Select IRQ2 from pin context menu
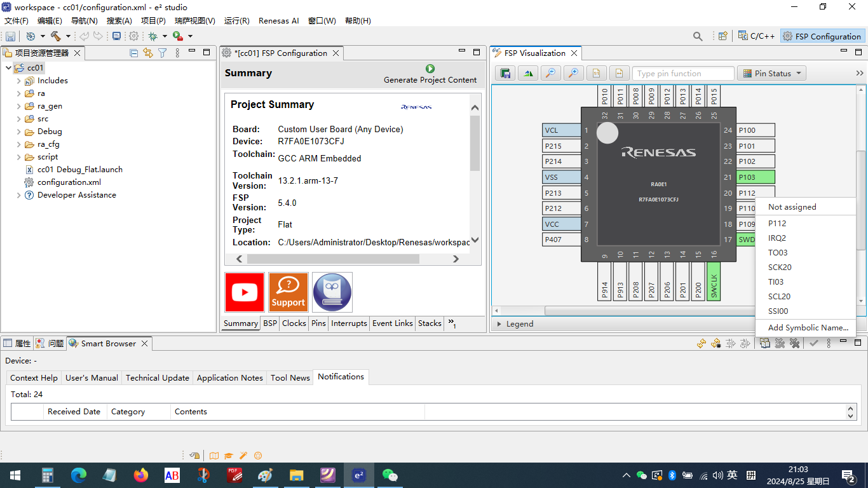868x488 pixels. 777,238
